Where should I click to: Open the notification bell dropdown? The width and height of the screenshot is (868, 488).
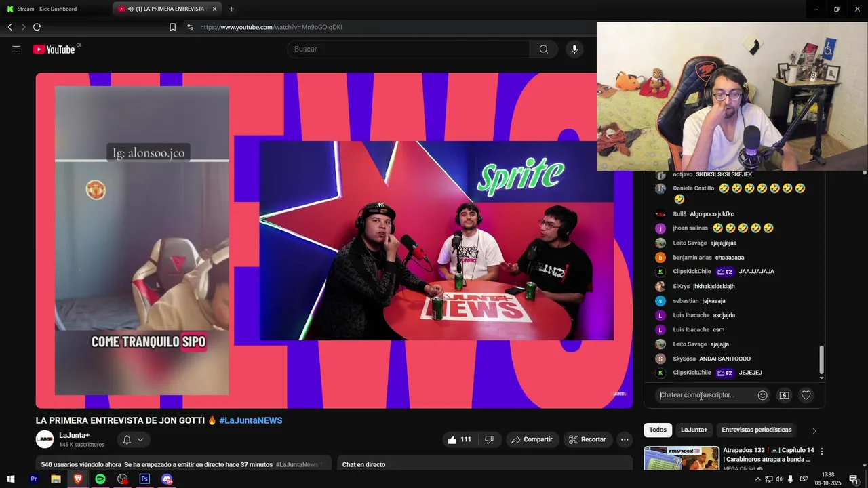(133, 439)
